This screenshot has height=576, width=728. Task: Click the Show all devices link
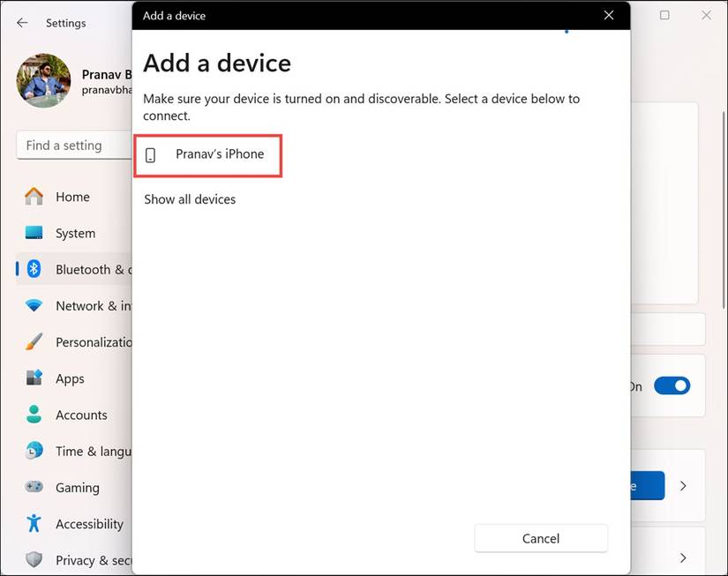tap(189, 198)
